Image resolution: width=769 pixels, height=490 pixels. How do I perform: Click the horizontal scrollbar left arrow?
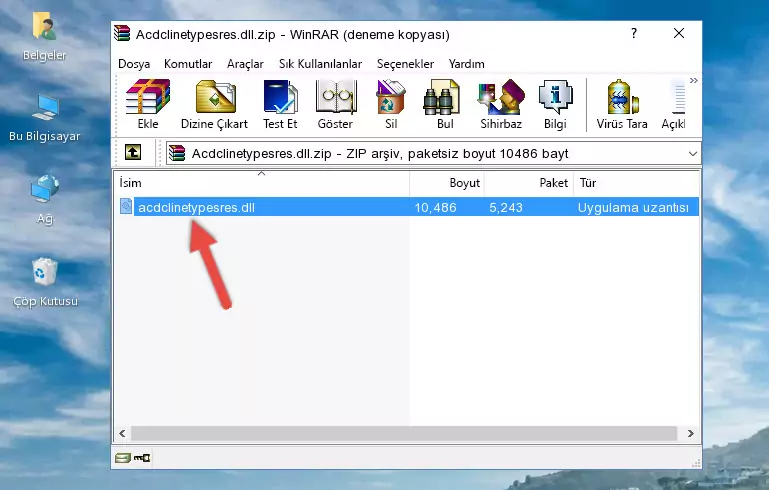coord(123,434)
